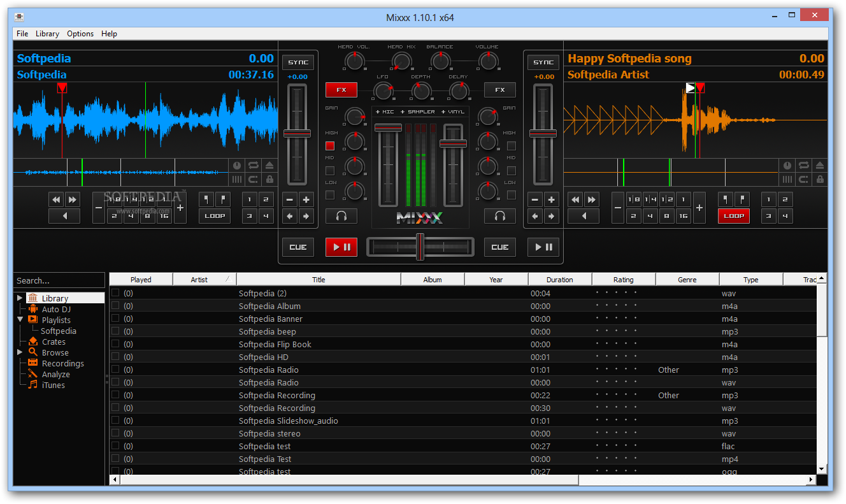Tick Played checkbox for Softpedia beep
Screen dimensions: 846x504
point(115,331)
